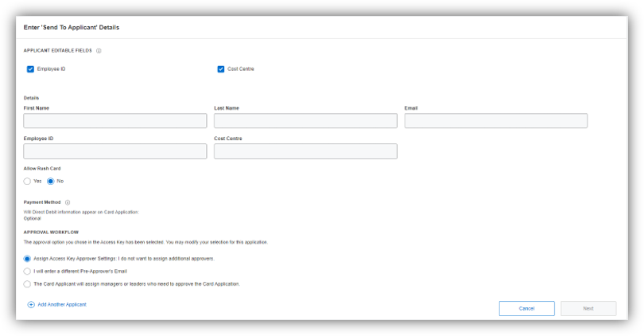Focus the Last Name text box
644x336 pixels.
[x=305, y=121]
